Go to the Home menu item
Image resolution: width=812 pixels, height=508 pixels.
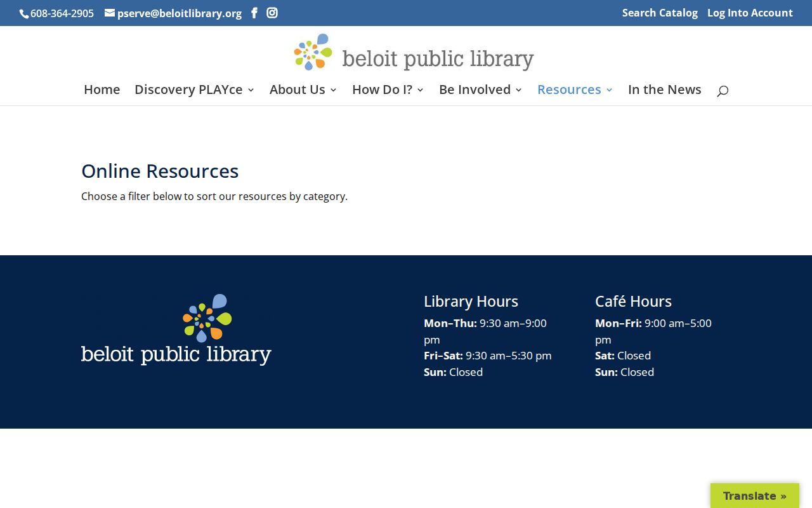102,90
